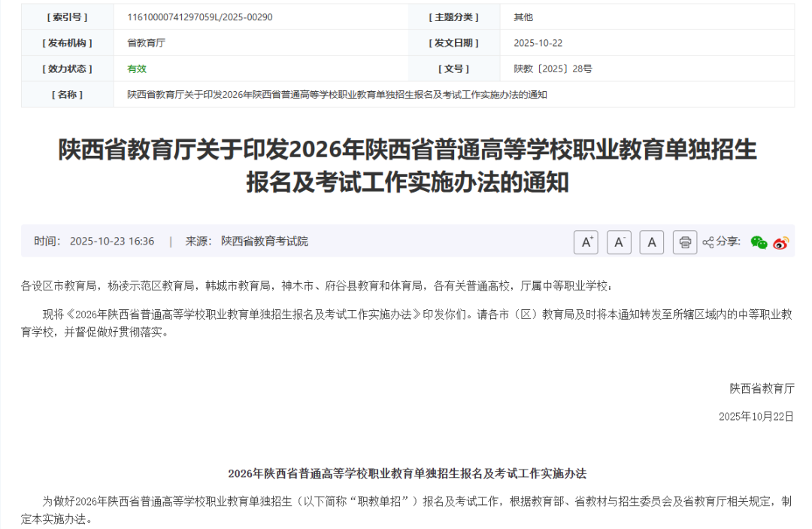Viewport: 812px width, 529px height.
Task: Click the bold subheading 2026年陕西省普通高等学校职业教育单独招生报名及考试工作实施办法
Action: click(x=407, y=473)
